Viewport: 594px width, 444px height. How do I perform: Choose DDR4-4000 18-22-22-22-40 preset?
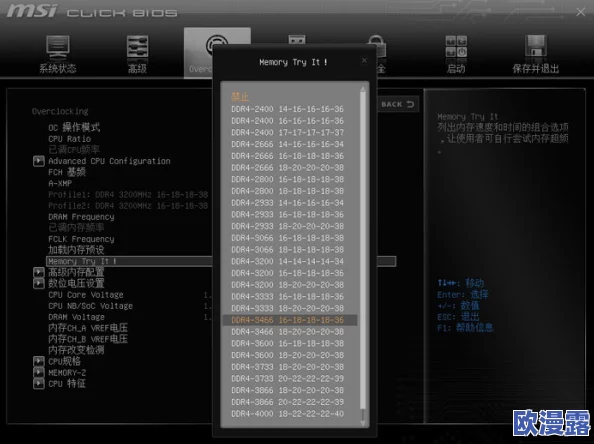[x=288, y=414]
